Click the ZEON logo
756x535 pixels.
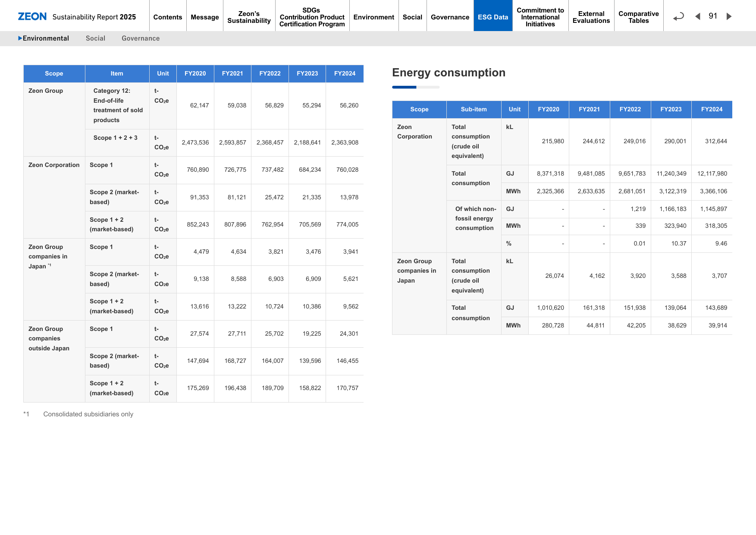pos(32,16)
